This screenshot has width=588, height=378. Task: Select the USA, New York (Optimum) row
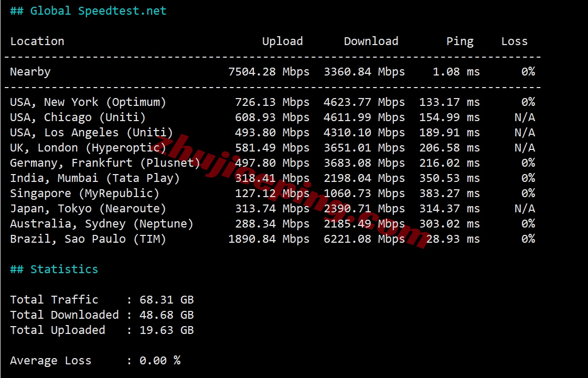pyautogui.click(x=88, y=102)
